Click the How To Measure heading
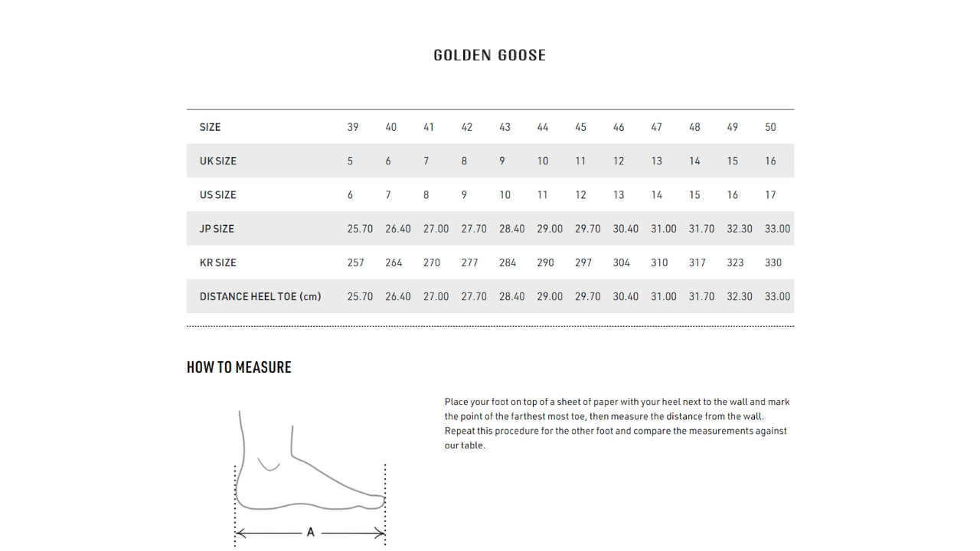980x551 pixels. coord(239,367)
